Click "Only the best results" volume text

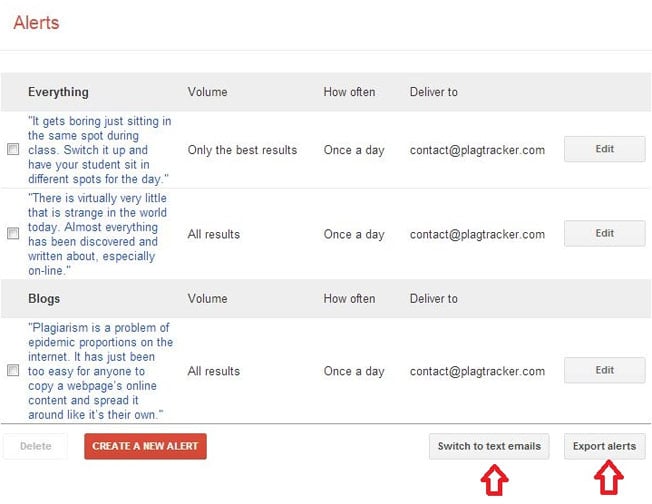[242, 150]
